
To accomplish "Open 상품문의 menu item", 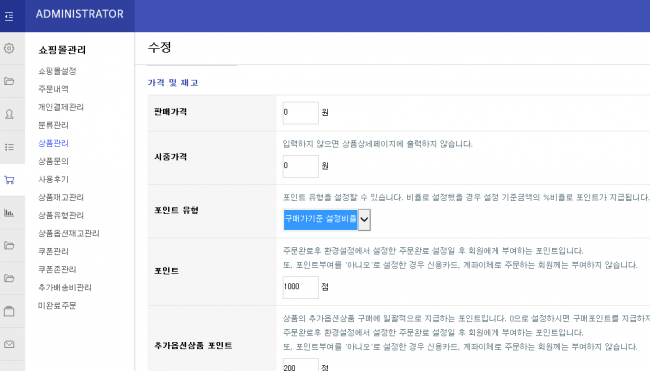I will click(x=53, y=161).
